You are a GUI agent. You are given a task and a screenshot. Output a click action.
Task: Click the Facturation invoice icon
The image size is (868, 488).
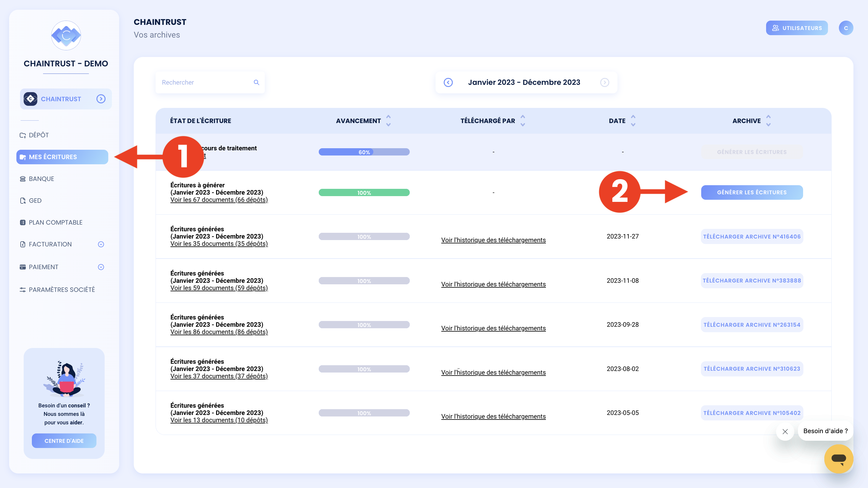point(22,245)
